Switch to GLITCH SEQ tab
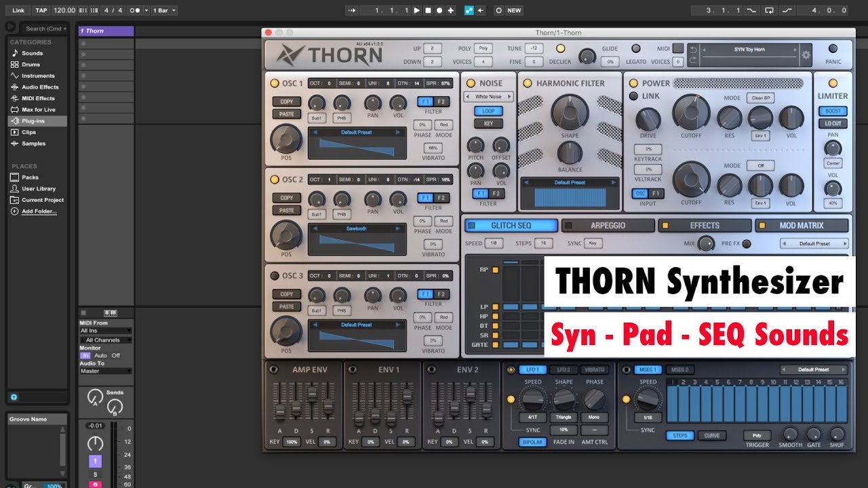 click(x=511, y=226)
